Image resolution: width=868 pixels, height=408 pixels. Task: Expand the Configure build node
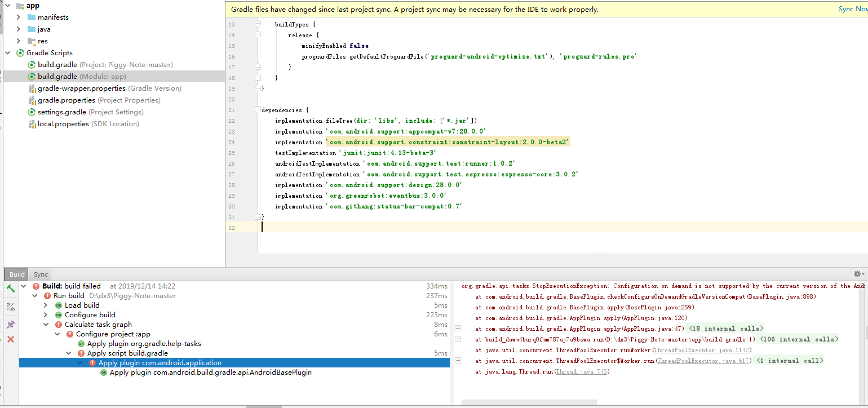(x=46, y=315)
